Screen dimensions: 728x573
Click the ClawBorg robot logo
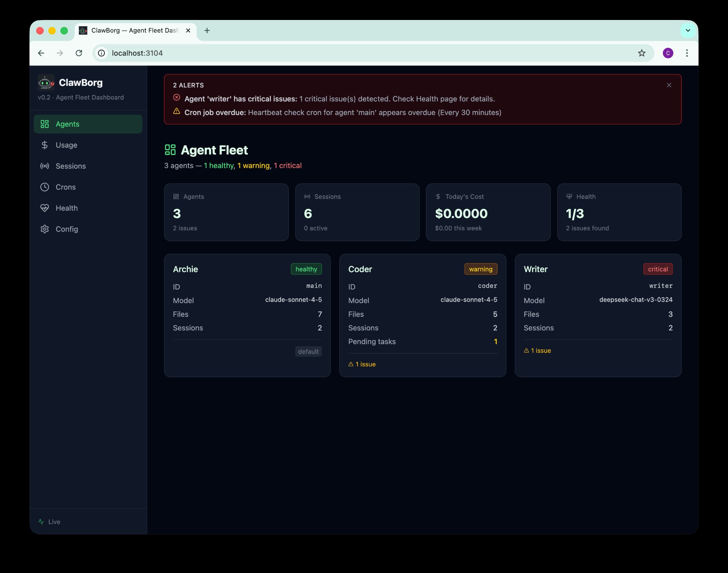tap(45, 83)
